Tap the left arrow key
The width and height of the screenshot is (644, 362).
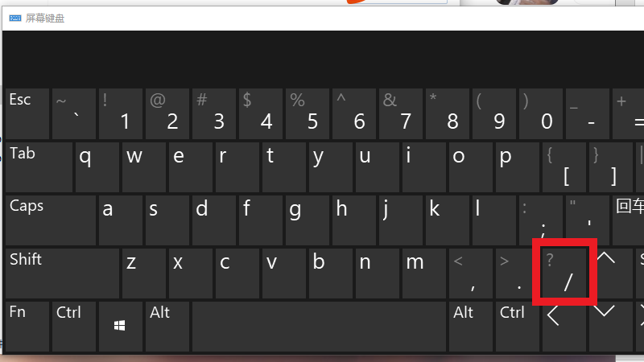coord(564,327)
